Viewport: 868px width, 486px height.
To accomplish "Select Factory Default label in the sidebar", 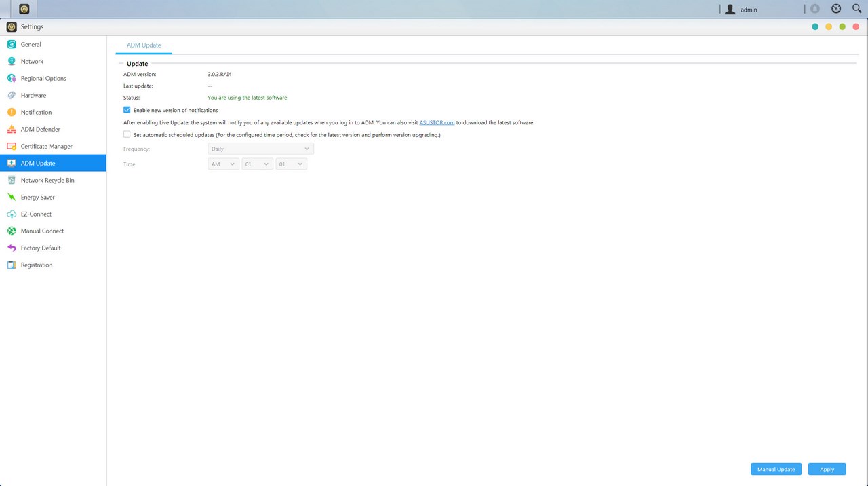I will [41, 248].
